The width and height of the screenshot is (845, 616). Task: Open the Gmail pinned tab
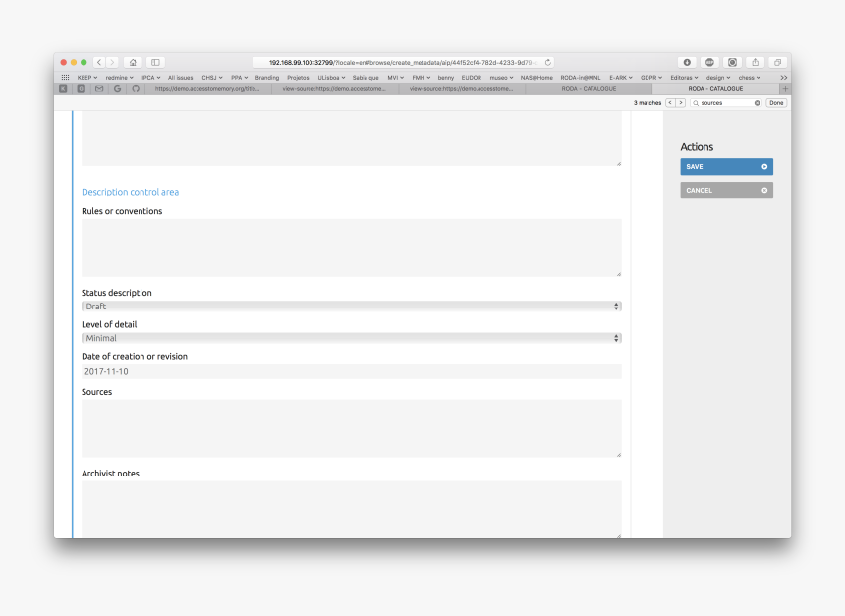tap(99, 88)
